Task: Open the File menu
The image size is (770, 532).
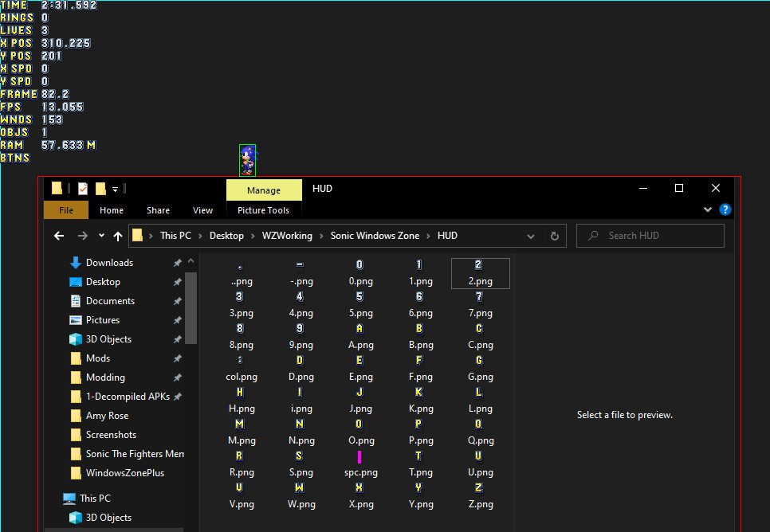Action: click(x=66, y=210)
